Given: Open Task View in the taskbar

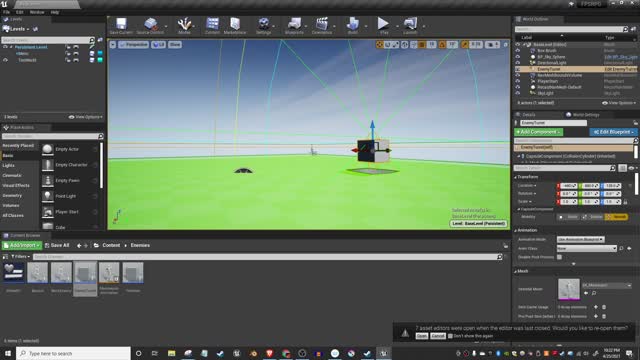Looking at the screenshot, I should [x=155, y=353].
